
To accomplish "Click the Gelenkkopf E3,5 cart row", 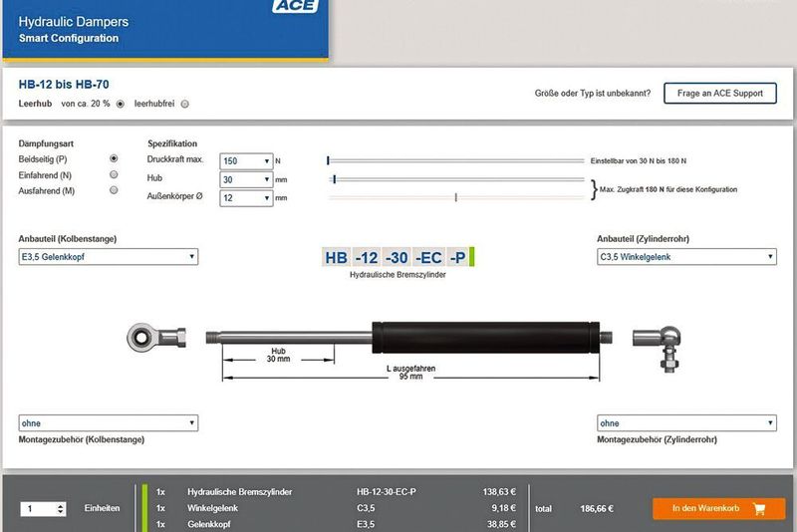I will (x=338, y=524).
